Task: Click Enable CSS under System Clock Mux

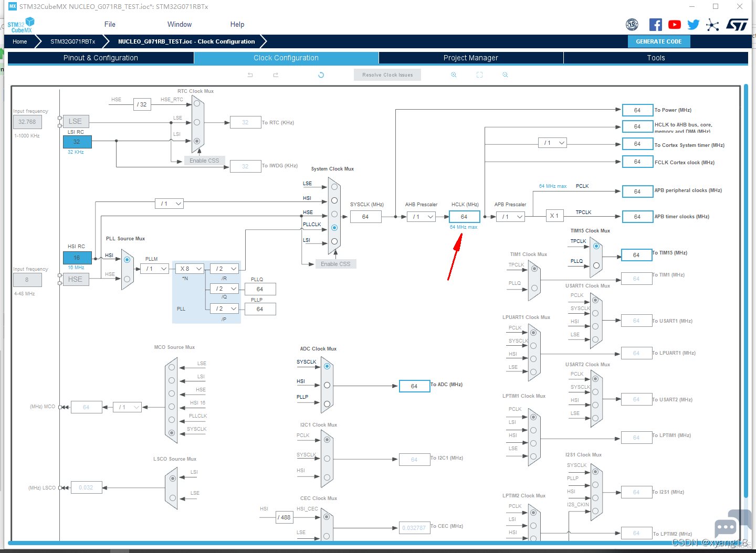Action: (x=335, y=264)
